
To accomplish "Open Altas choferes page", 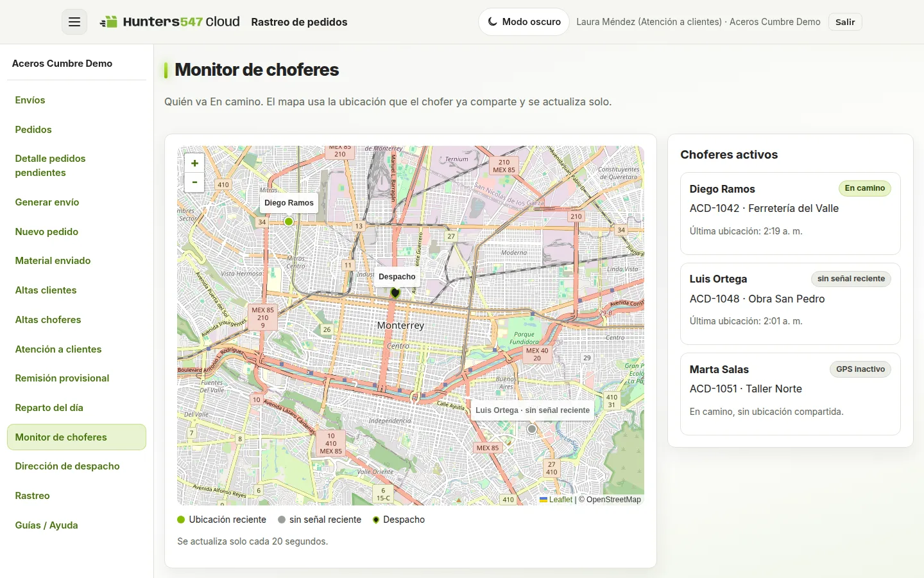I will coord(76,320).
